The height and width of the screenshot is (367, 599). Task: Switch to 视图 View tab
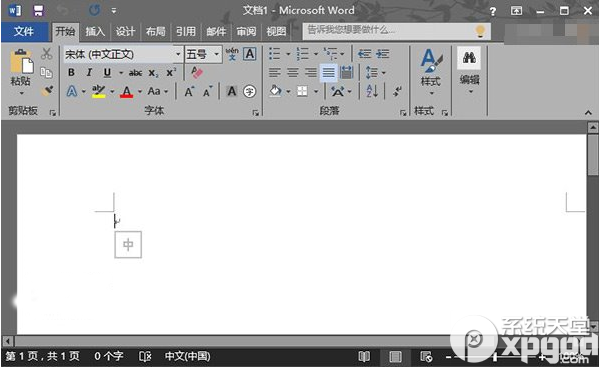coord(276,31)
